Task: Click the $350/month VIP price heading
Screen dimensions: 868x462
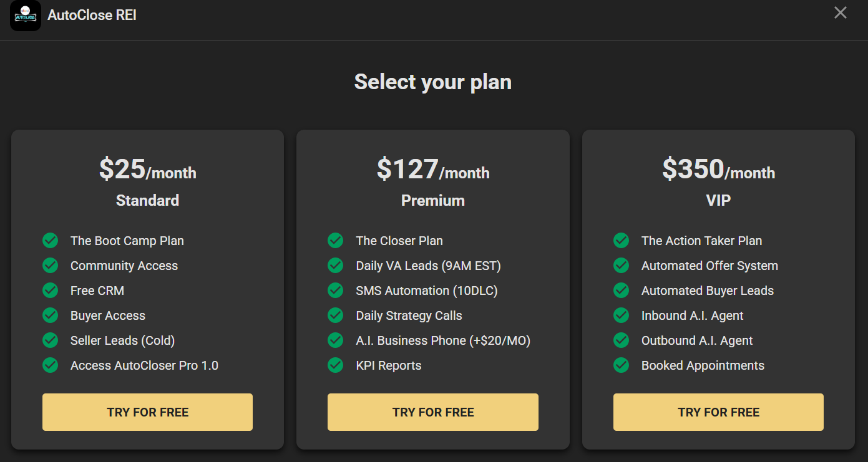Action: tap(718, 170)
